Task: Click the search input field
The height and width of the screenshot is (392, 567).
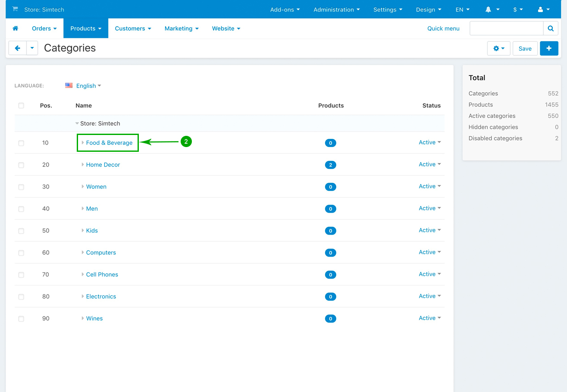Action: pyautogui.click(x=506, y=28)
